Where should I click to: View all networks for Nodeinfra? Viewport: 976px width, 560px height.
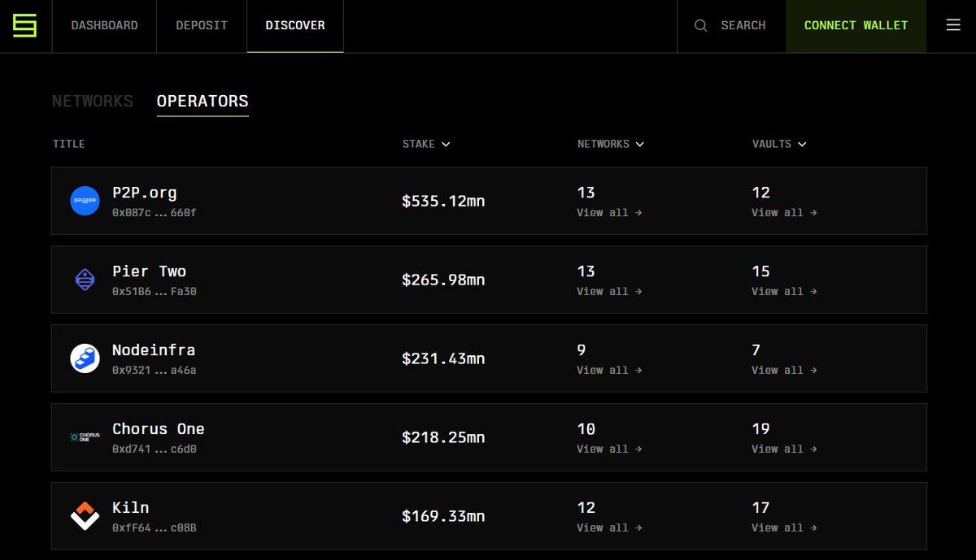click(609, 371)
